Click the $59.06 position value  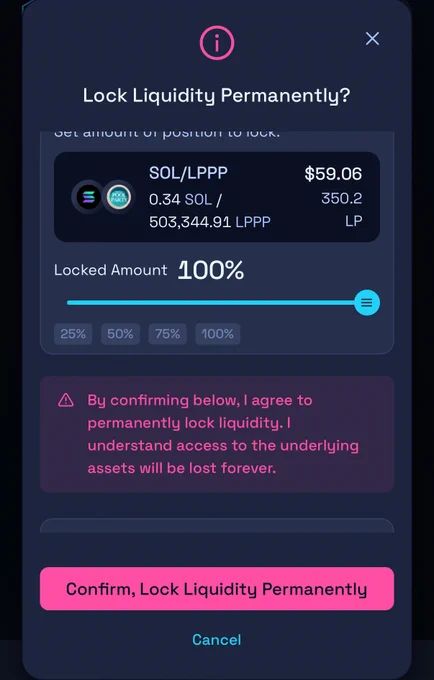point(333,173)
